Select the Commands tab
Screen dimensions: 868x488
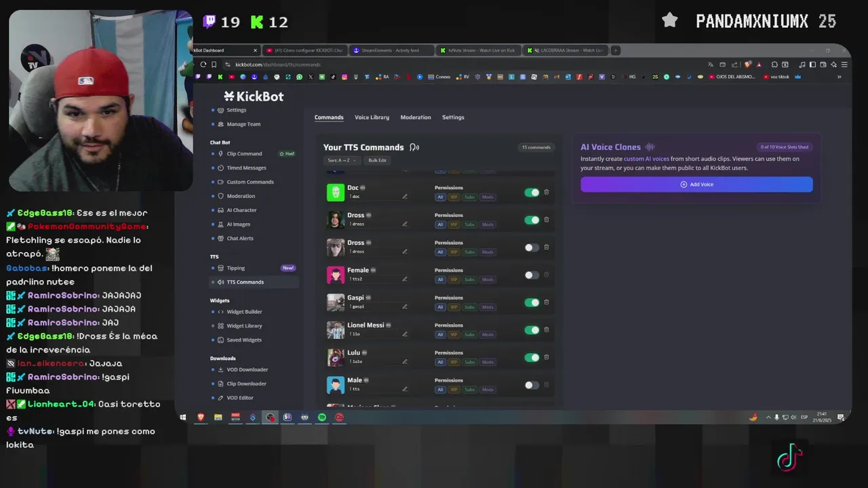[x=329, y=117]
